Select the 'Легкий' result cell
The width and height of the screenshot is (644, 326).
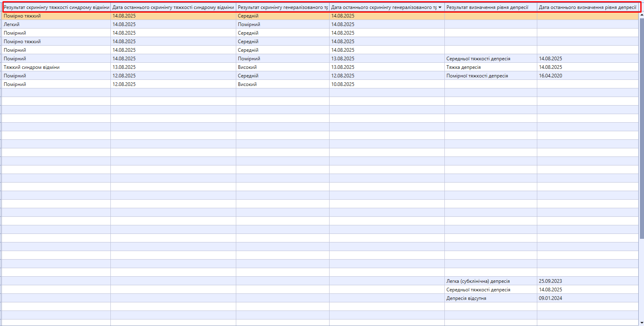12,24
